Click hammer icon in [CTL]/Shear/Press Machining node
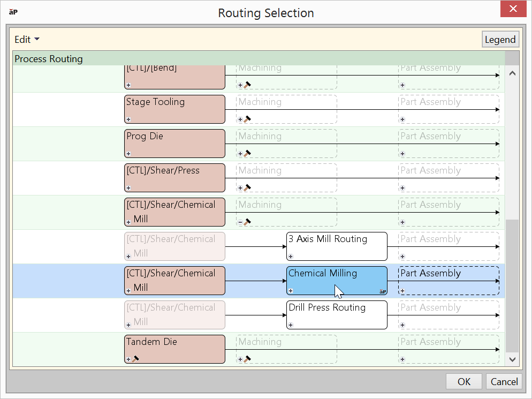 tap(247, 187)
